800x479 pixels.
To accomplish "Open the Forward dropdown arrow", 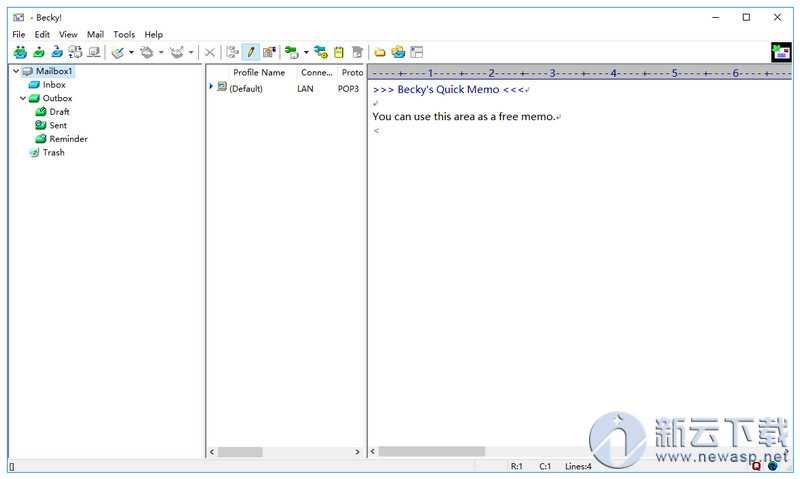I will coord(191,52).
